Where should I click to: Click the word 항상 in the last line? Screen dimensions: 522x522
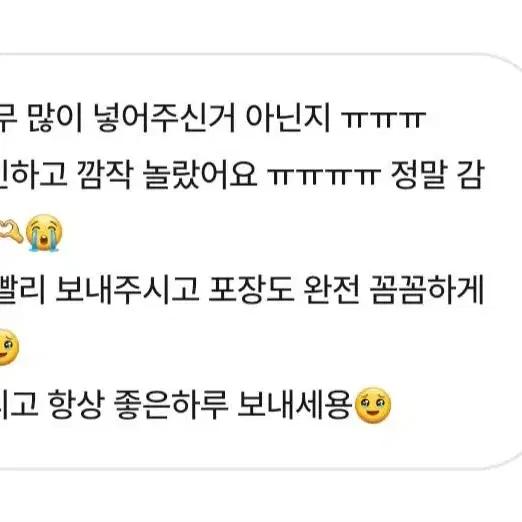75,404
